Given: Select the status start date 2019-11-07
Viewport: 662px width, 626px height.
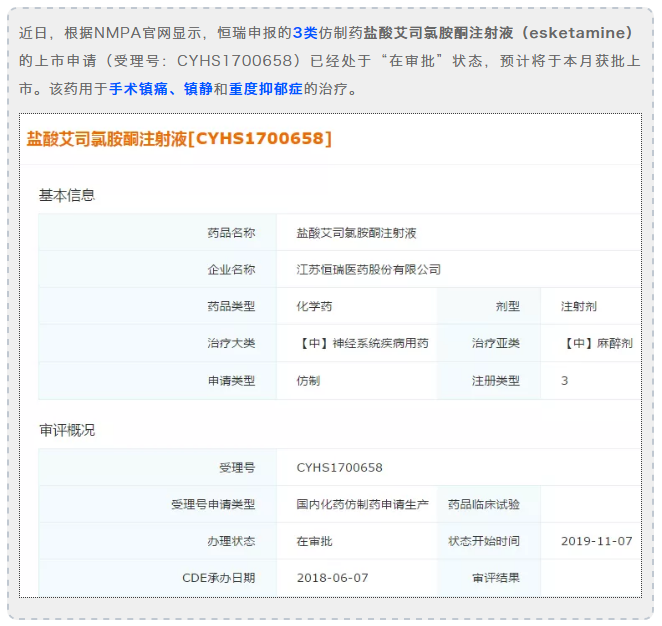Looking at the screenshot, I should pos(596,541).
